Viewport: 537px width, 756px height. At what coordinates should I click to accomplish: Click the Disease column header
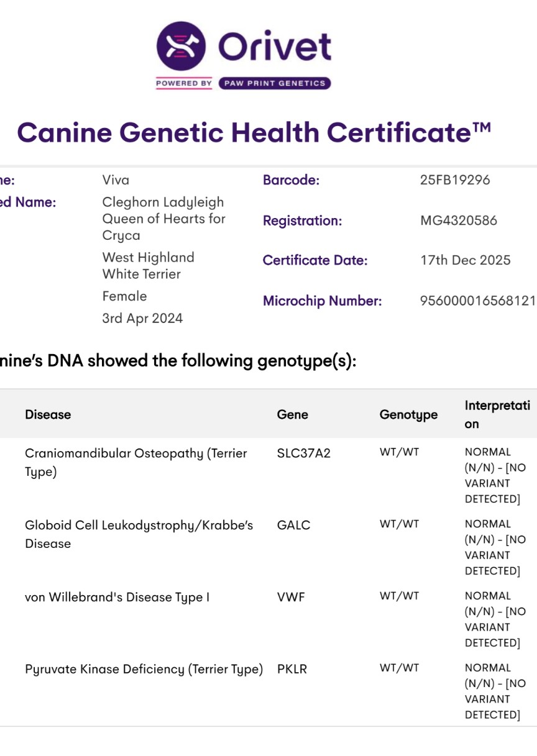point(48,414)
